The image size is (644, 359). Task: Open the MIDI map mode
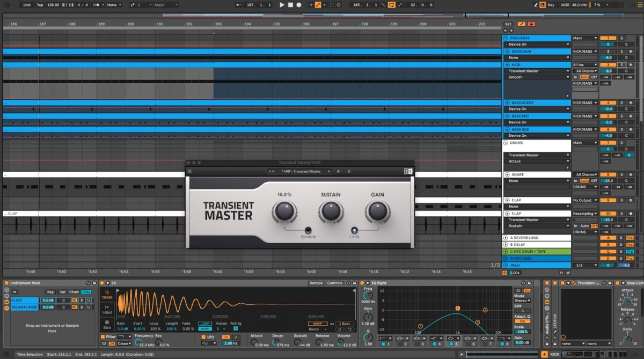(x=564, y=5)
